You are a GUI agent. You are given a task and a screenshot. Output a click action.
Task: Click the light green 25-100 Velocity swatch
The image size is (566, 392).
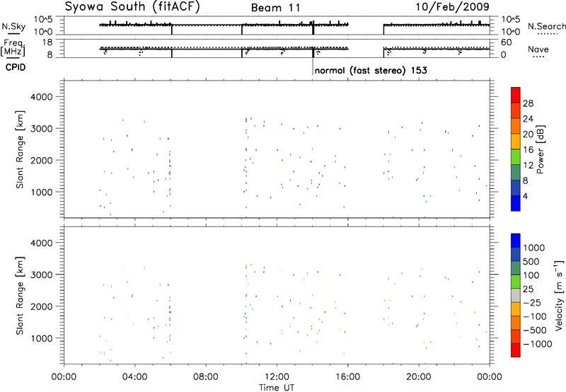(x=516, y=282)
